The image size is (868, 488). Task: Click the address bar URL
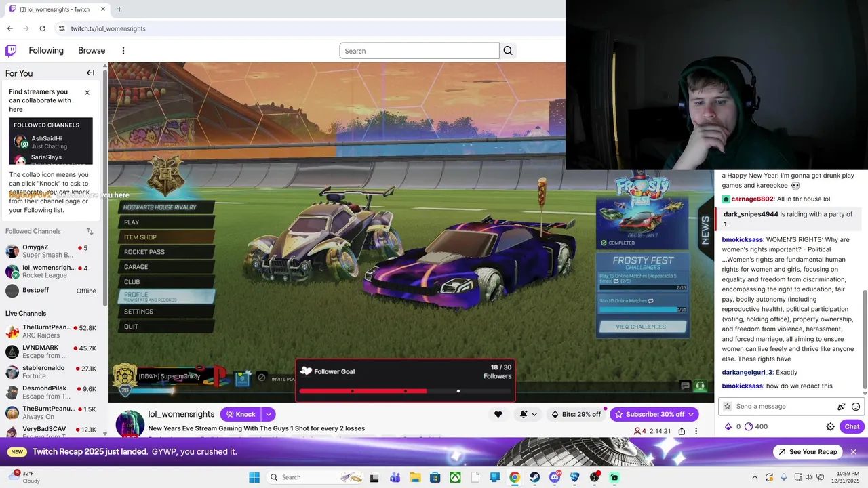[108, 28]
